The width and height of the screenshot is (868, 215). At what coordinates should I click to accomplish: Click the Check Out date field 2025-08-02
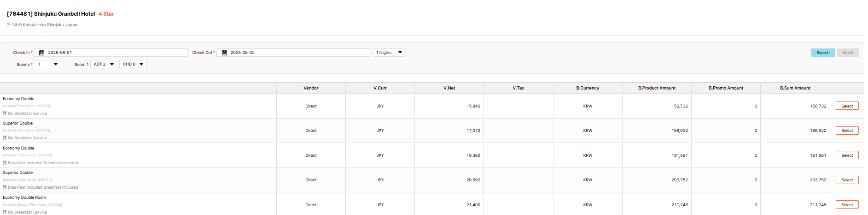coord(294,53)
